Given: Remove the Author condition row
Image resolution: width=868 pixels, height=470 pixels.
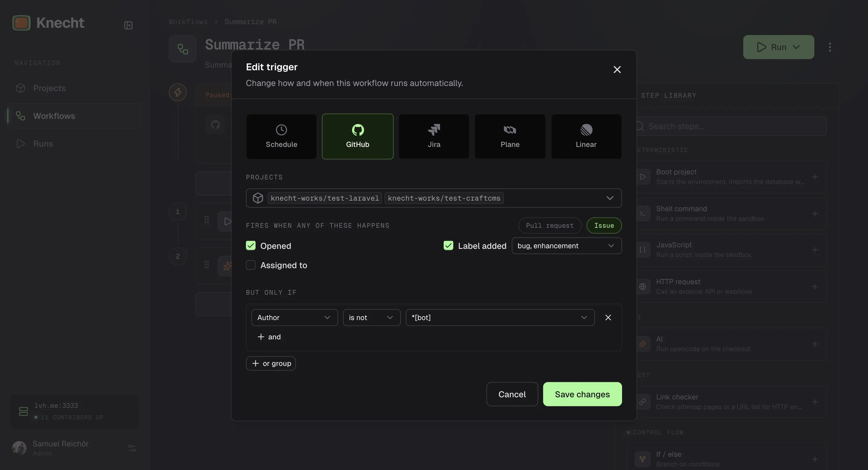Looking at the screenshot, I should 608,318.
